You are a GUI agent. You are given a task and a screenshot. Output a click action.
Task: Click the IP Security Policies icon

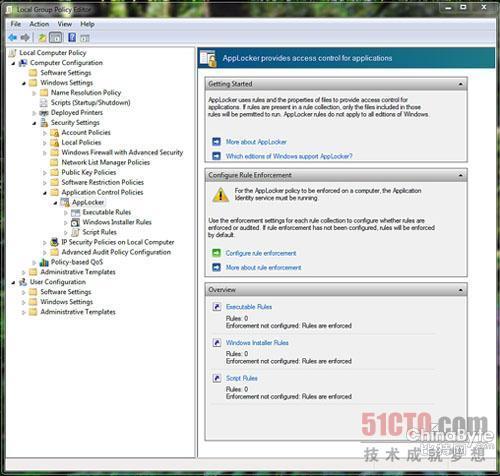(x=54, y=242)
